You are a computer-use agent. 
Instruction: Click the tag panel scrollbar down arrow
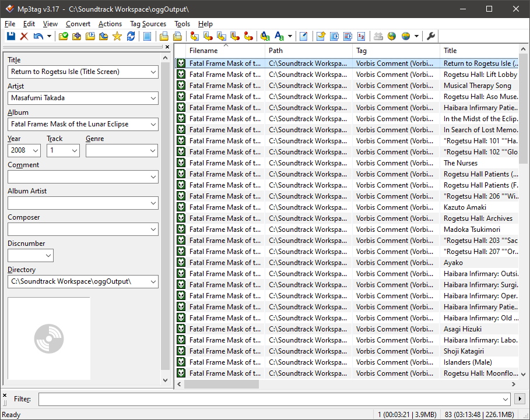click(x=165, y=380)
